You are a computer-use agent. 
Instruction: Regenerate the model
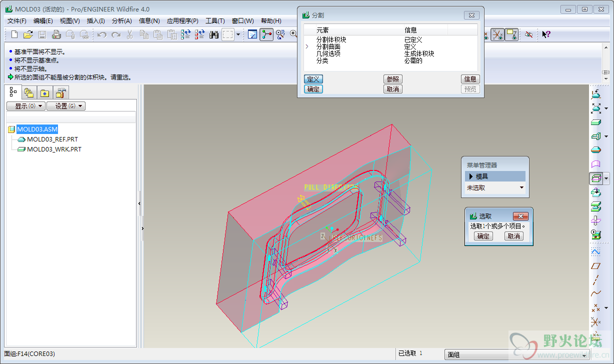click(186, 34)
